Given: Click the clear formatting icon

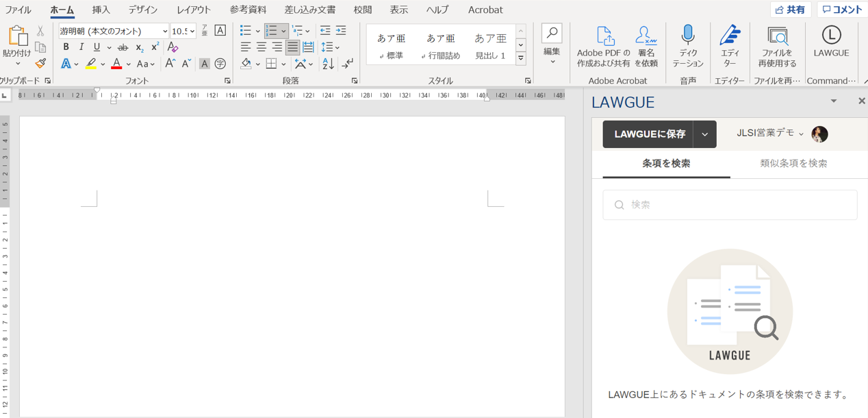Looking at the screenshot, I should pos(173,47).
